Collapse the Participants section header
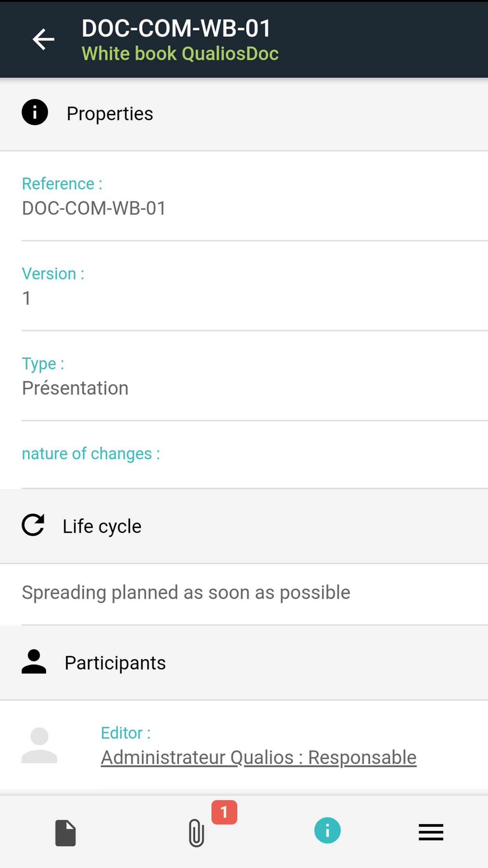Viewport: 488px width, 868px height. pos(244,663)
